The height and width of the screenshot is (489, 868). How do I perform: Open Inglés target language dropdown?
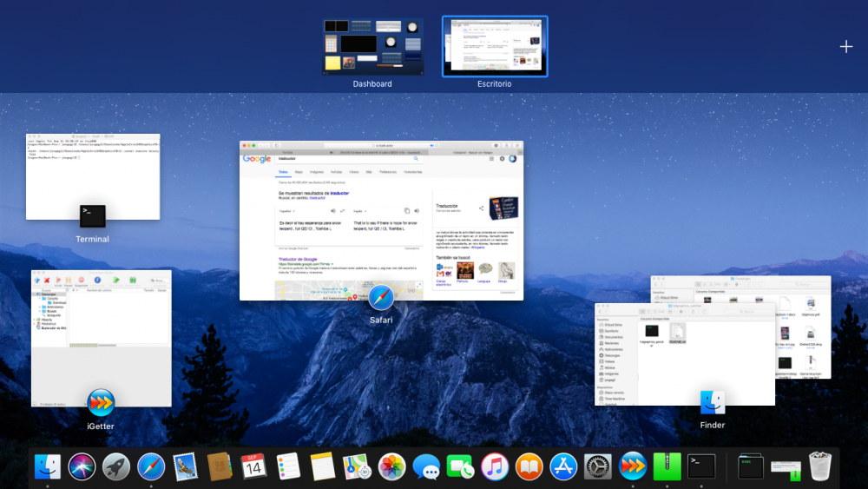(x=359, y=211)
